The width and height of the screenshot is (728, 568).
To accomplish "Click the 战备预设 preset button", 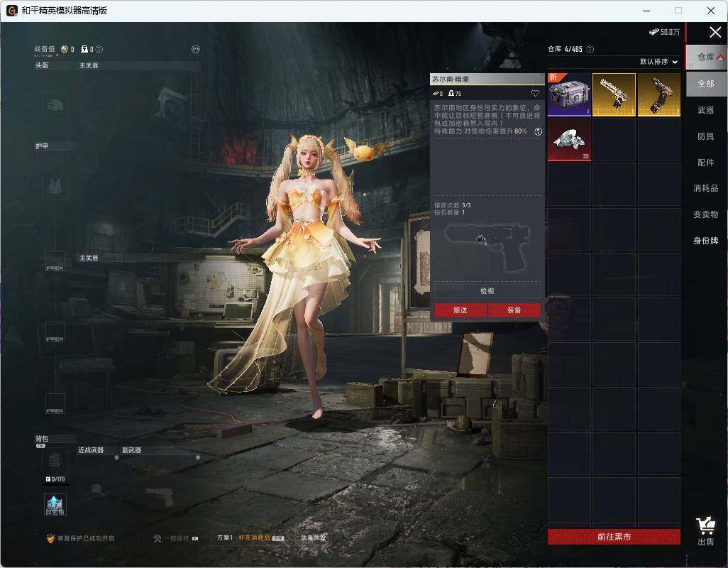I will [314, 537].
